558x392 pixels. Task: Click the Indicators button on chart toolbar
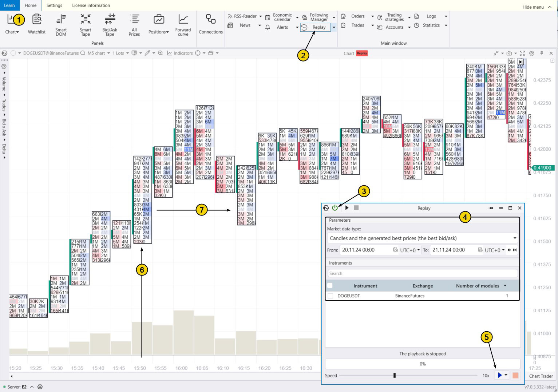click(180, 53)
